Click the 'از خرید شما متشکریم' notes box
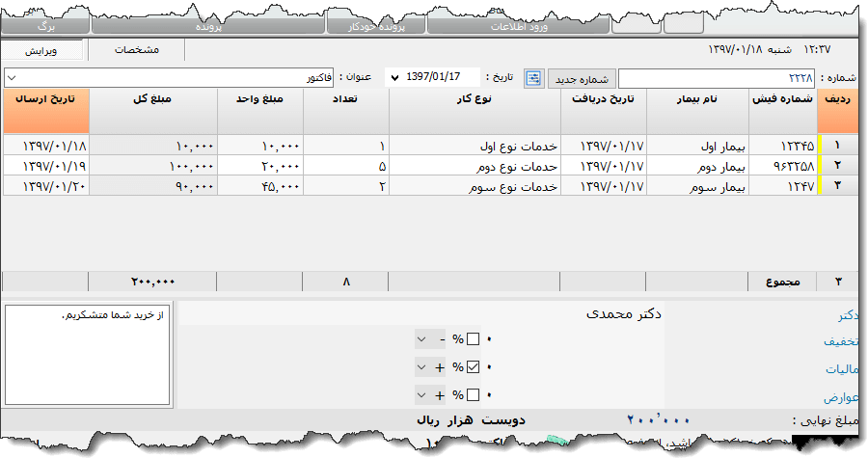The width and height of the screenshot is (868, 458). (87, 355)
